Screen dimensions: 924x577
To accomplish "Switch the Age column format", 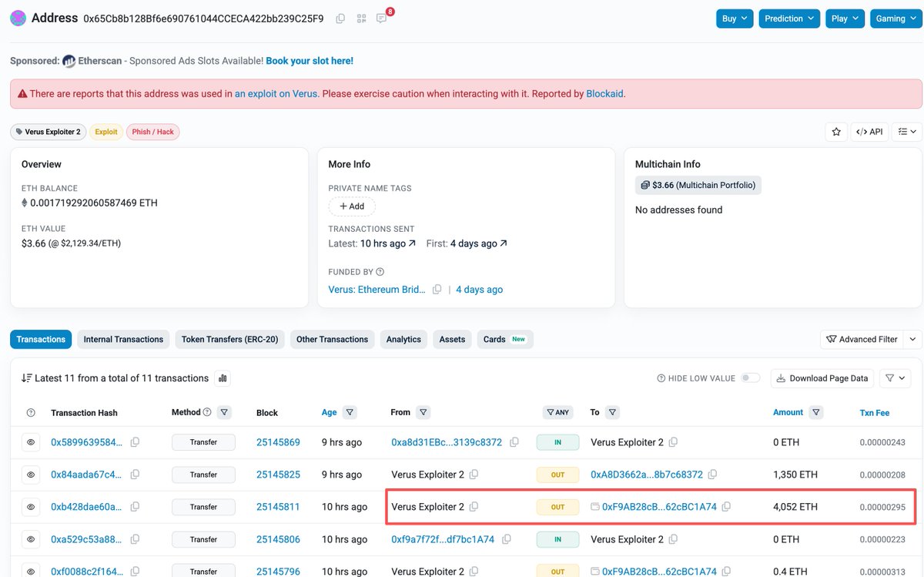I will tap(329, 412).
